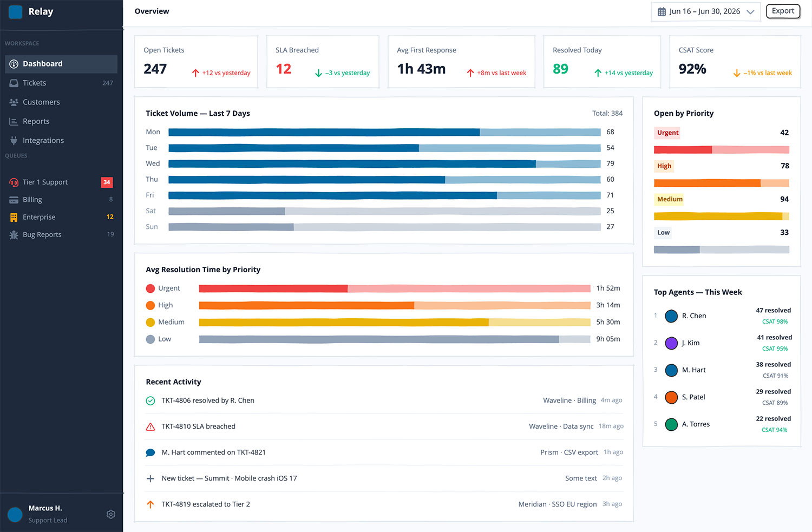Click the red warning triangle for TKT-4810
812x532 pixels.
pyautogui.click(x=150, y=427)
